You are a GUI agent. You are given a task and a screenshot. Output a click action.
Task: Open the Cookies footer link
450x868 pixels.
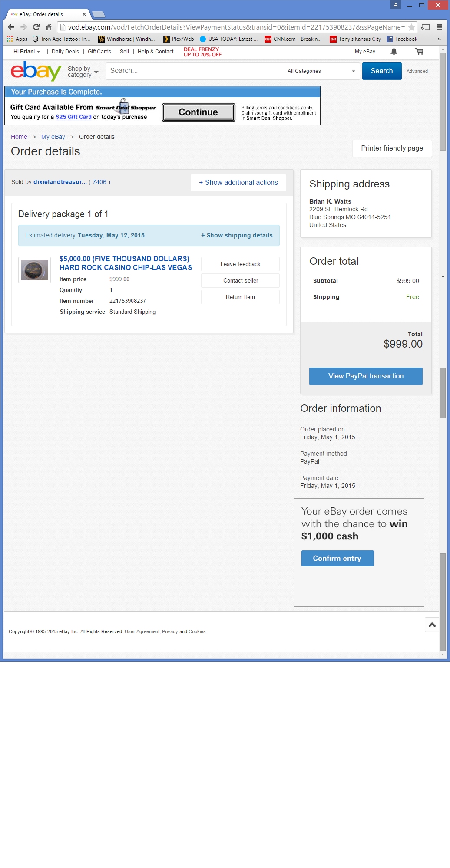click(197, 632)
